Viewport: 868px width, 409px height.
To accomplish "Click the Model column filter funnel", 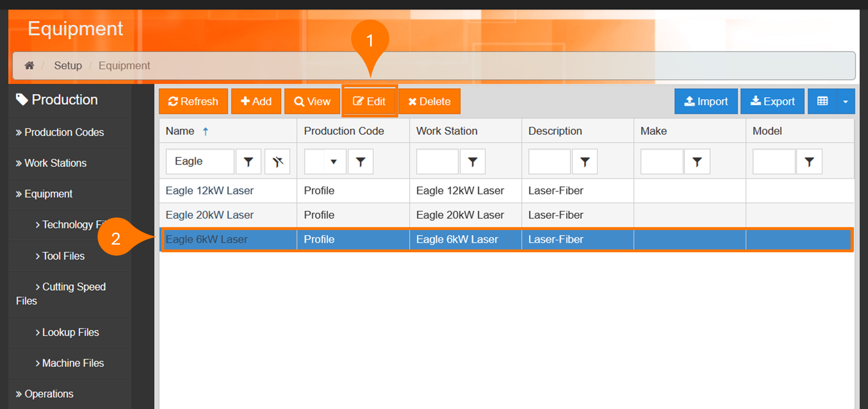I will (809, 162).
